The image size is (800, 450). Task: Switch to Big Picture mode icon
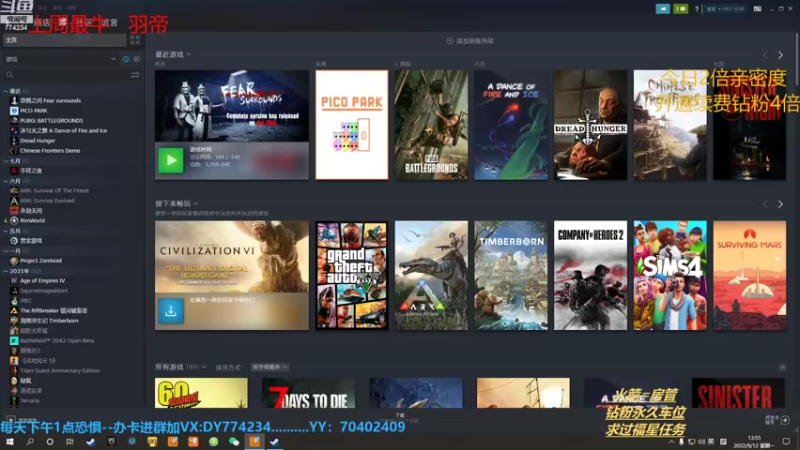[x=758, y=9]
